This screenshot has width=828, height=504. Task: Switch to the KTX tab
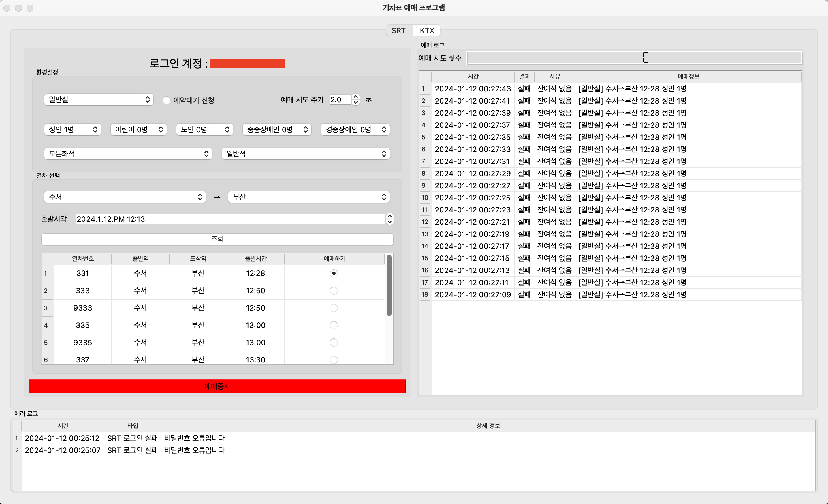coord(427,31)
